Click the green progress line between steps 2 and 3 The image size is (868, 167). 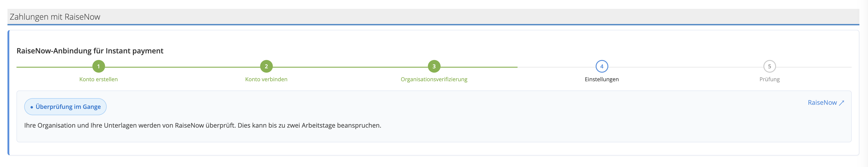(350, 67)
